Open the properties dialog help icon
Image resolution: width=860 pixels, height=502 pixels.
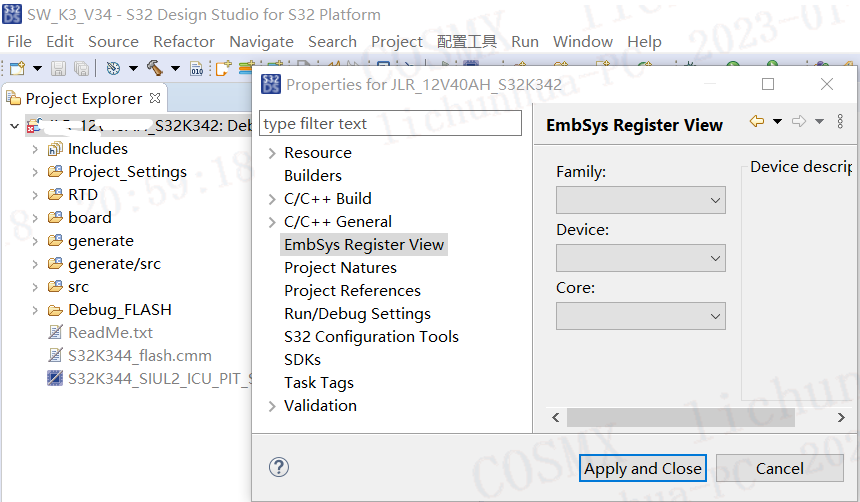pyautogui.click(x=279, y=467)
